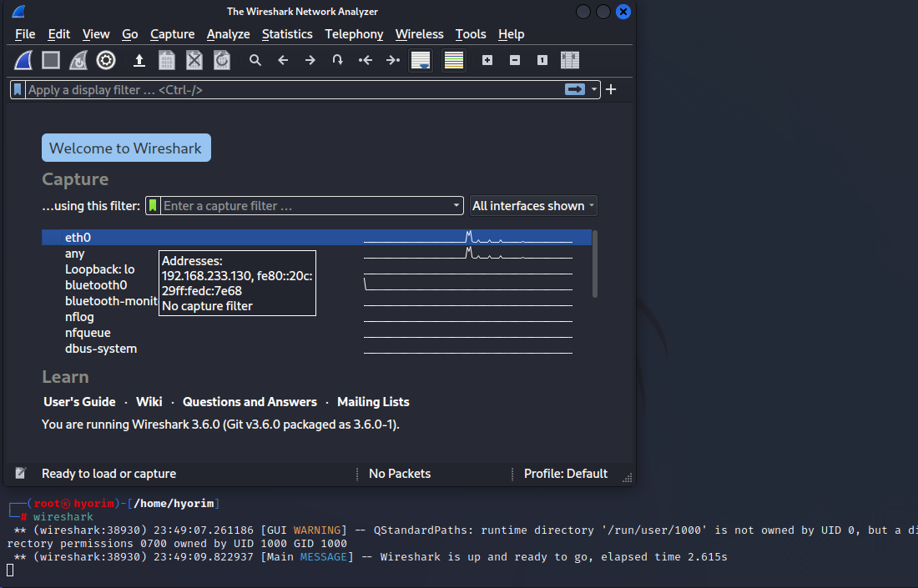Select eth0 interface row
Screen dimensions: 918x588
pyautogui.click(x=316, y=237)
